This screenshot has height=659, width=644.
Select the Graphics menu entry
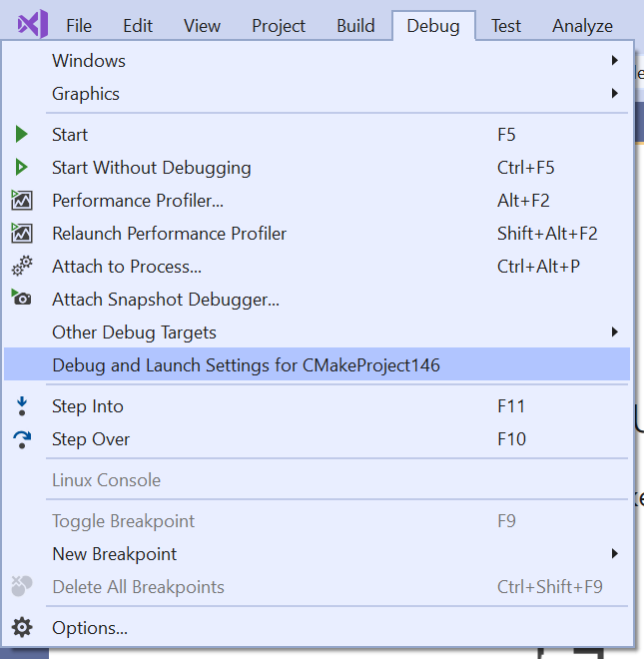pos(317,93)
